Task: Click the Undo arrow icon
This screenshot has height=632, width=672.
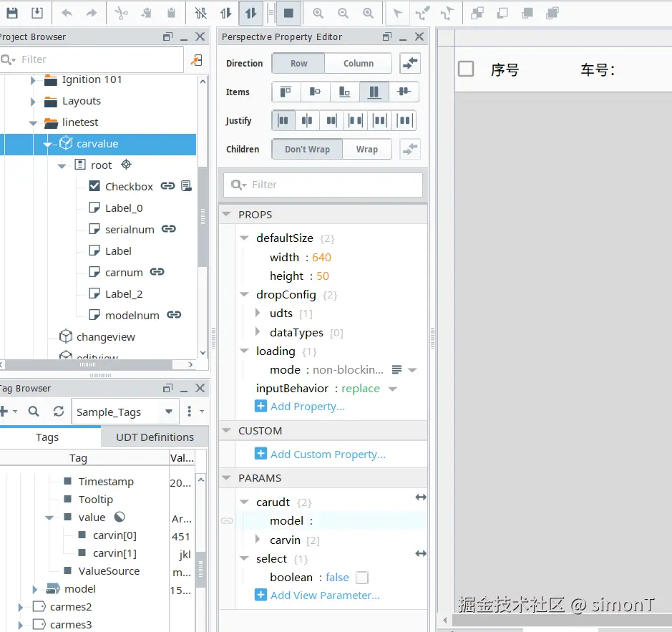Action: [67, 13]
